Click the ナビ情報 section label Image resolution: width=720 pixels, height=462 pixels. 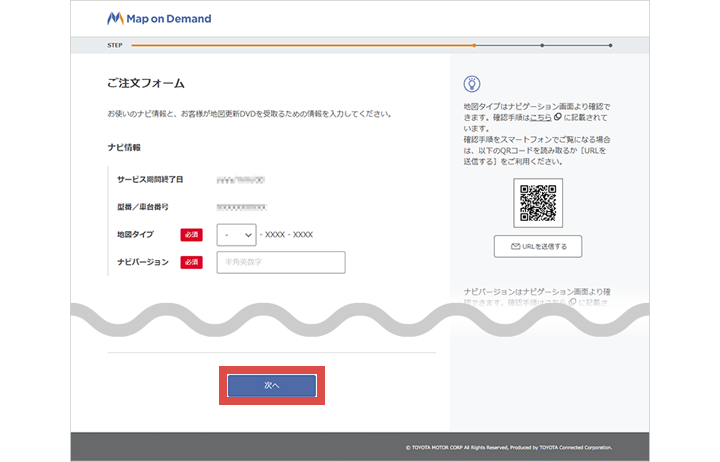tap(124, 147)
